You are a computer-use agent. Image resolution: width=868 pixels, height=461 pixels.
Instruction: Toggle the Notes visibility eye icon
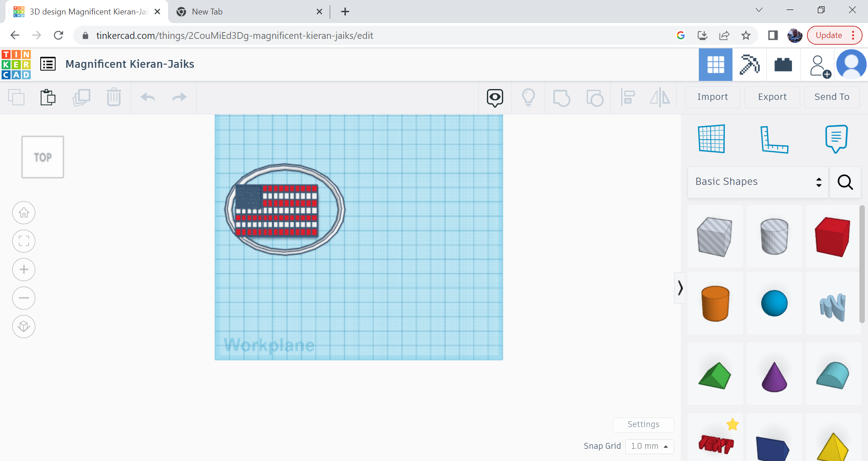pyautogui.click(x=495, y=98)
